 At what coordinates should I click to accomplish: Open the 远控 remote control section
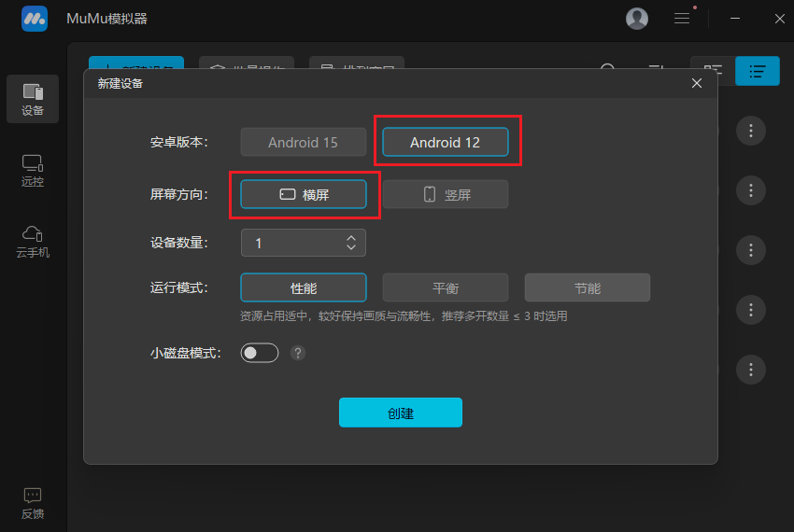(33, 171)
